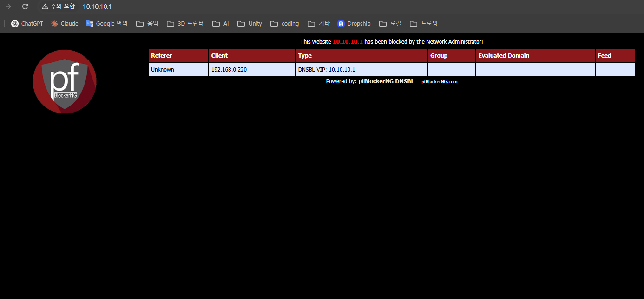Open the 기타 bookmark folder
The image size is (644, 299).
click(319, 24)
